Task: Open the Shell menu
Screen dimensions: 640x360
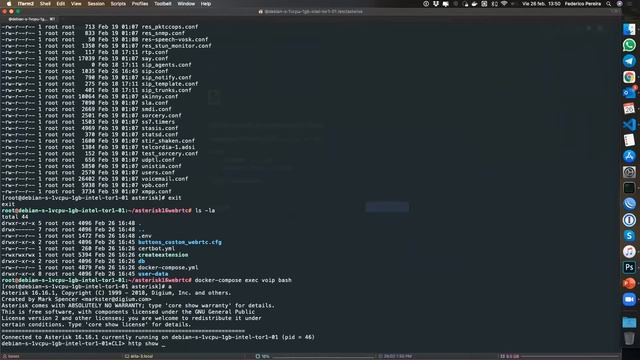Action: point(45,4)
